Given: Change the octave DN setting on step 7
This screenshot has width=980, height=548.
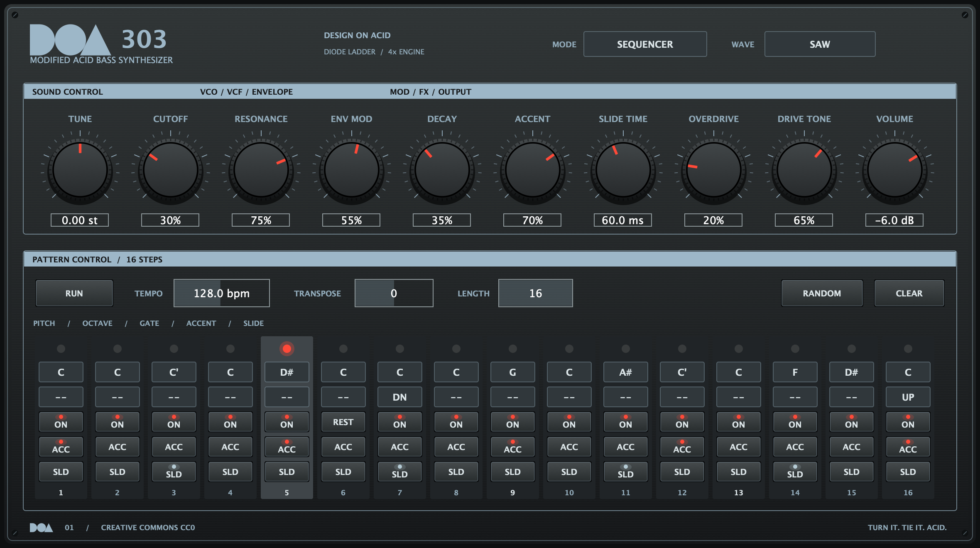Looking at the screenshot, I should click(400, 397).
